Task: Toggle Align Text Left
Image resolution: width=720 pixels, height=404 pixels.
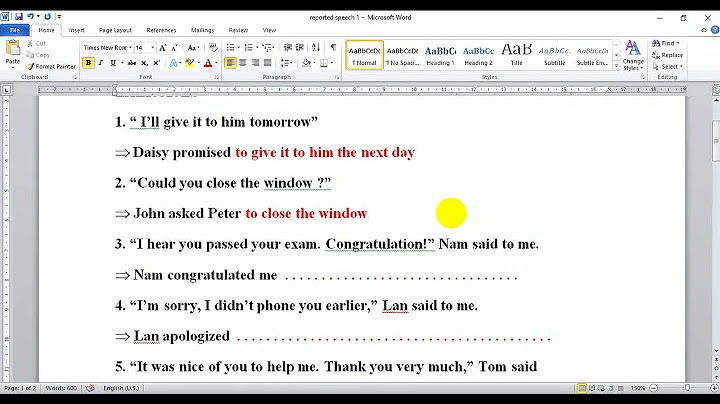Action: coord(230,63)
